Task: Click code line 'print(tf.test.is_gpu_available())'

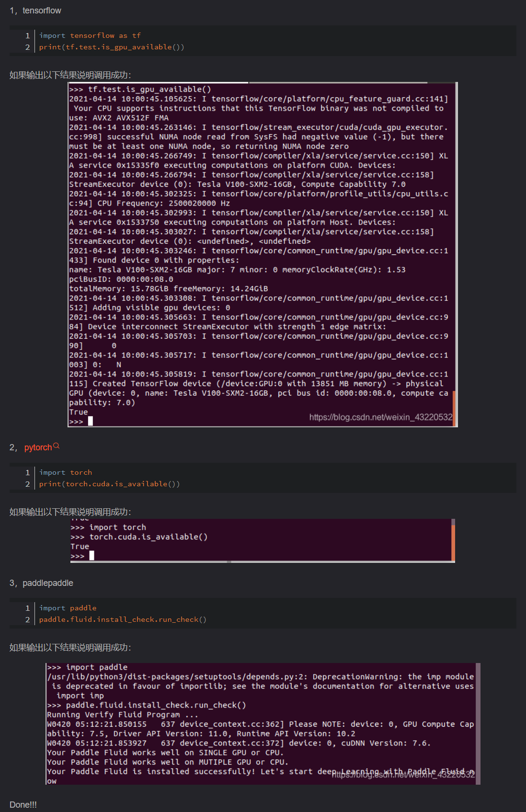Action: click(x=112, y=47)
